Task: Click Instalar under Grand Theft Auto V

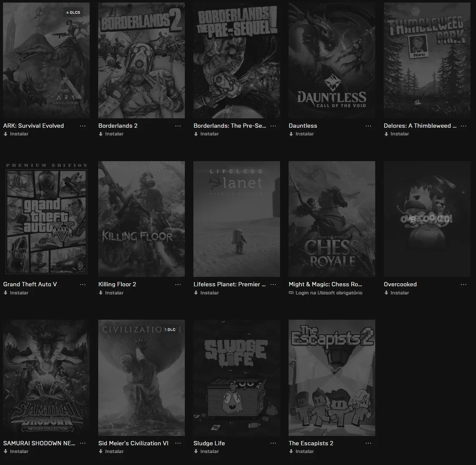Action: 16,293
